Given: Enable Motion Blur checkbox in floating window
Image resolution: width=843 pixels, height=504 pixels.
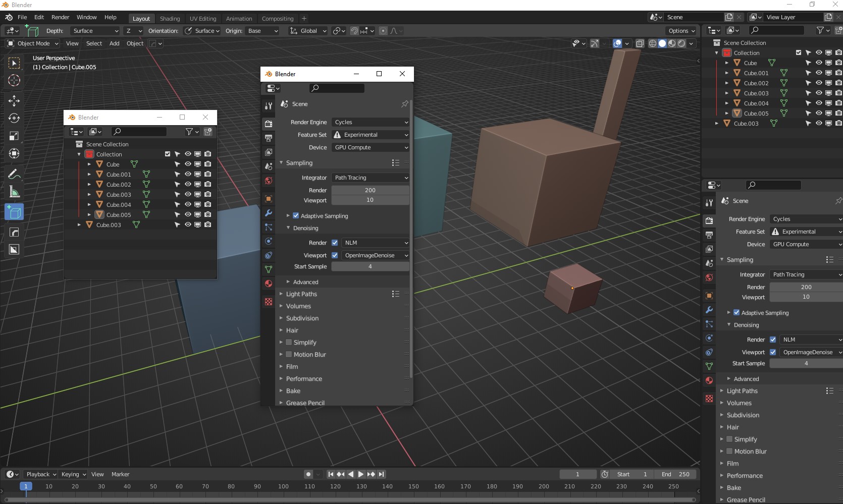Looking at the screenshot, I should 289,354.
